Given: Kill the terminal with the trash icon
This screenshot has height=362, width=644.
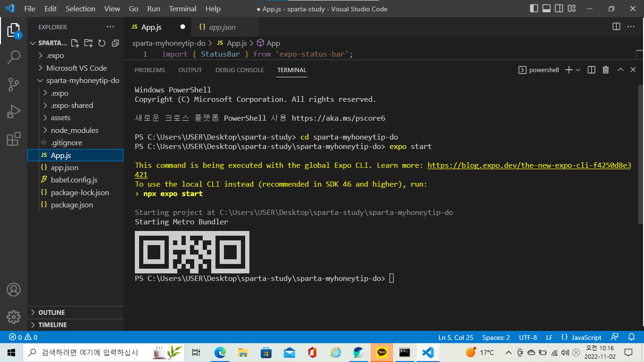Looking at the screenshot, I should pyautogui.click(x=606, y=70).
